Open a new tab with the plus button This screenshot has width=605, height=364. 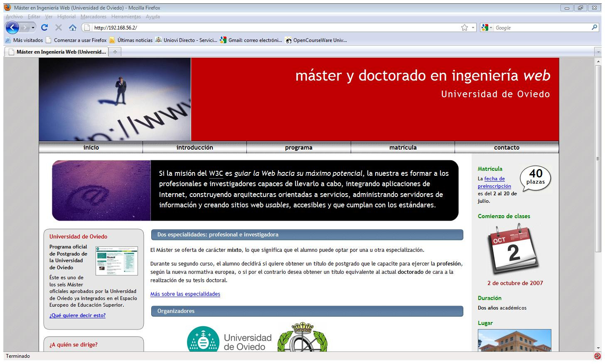(x=115, y=52)
